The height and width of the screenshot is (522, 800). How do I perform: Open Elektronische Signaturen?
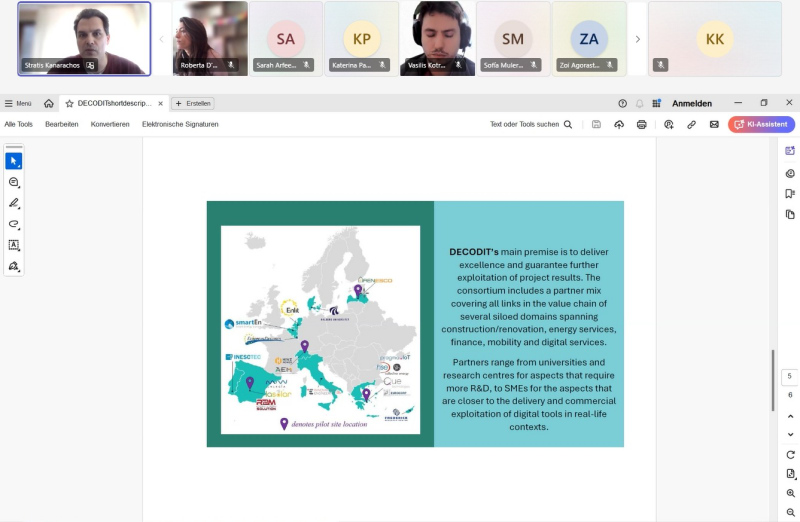click(180, 124)
